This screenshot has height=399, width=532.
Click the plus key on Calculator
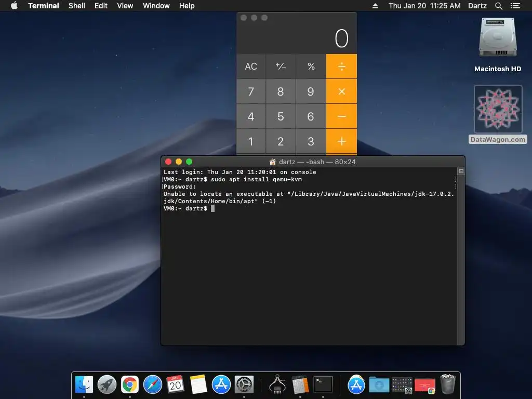coord(342,141)
